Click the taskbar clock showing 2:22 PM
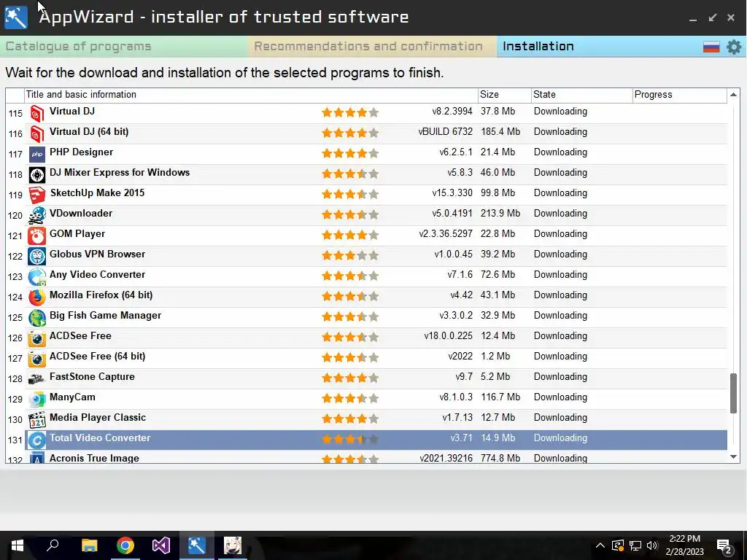The height and width of the screenshot is (560, 747). tap(684, 545)
